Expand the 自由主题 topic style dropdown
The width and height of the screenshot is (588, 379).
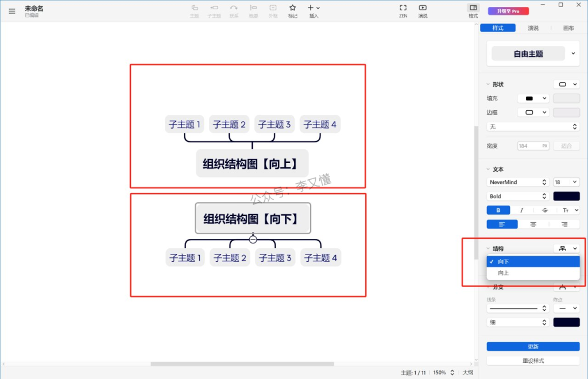tap(572, 53)
